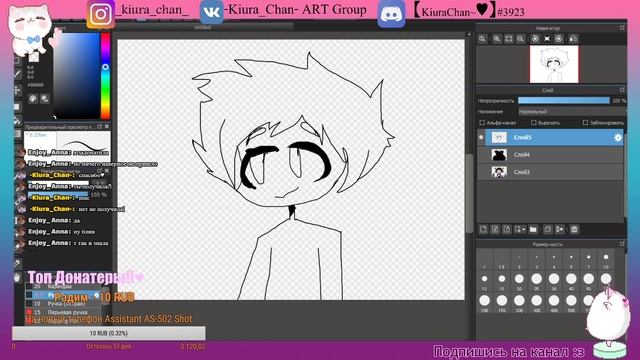Duplicate the selected layer
Screen dimensions: 640x360
tap(548, 229)
